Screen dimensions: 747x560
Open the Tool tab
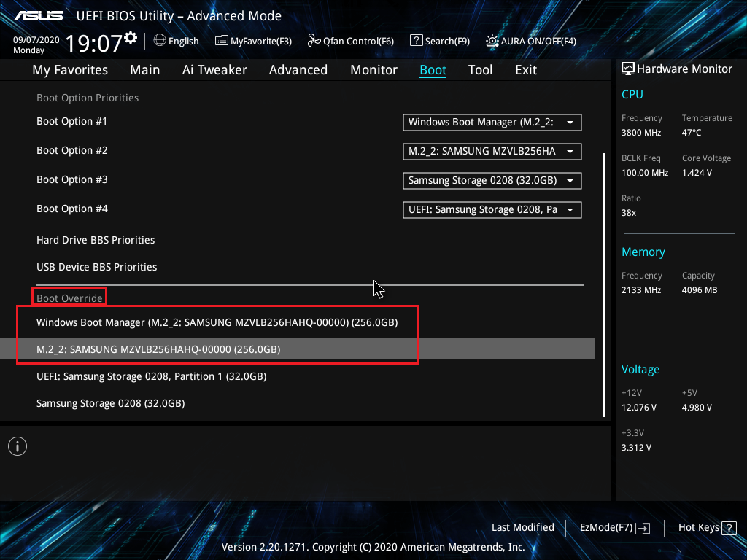click(x=480, y=70)
